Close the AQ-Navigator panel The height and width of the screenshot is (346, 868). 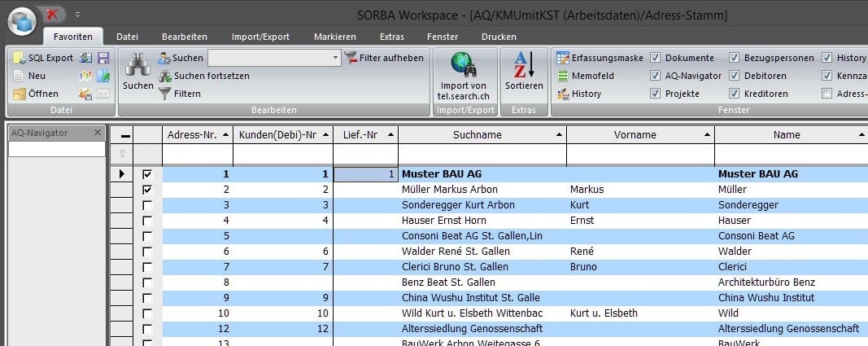pyautogui.click(x=98, y=133)
